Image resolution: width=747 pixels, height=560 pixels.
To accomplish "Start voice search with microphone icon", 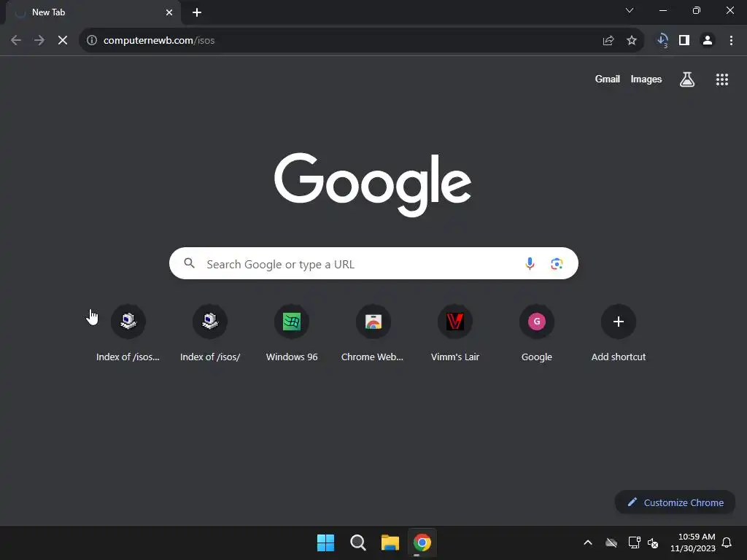I will coord(530,263).
